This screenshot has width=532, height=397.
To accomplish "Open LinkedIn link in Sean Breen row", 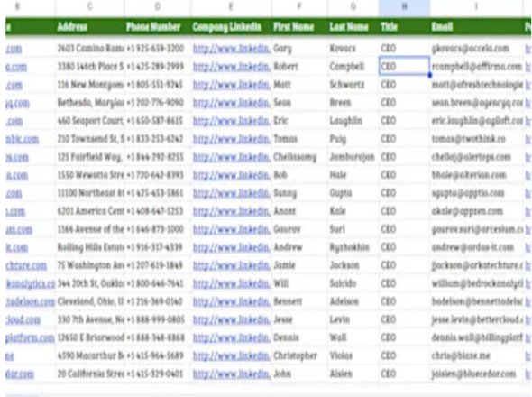I will pos(232,103).
